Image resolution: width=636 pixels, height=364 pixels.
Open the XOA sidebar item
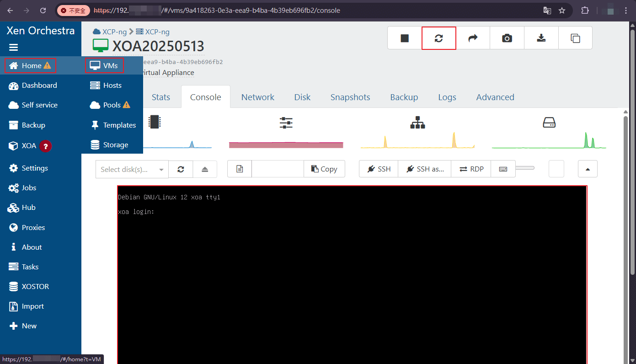coord(28,146)
